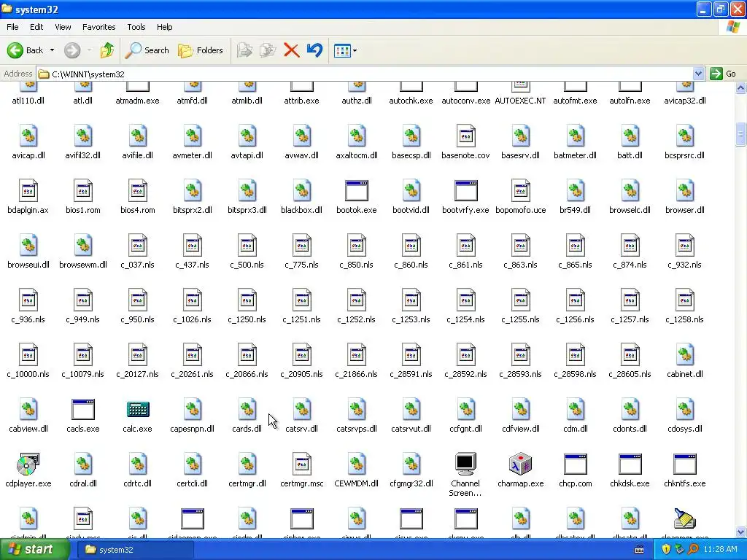Select the file name batmeter.dll
The width and height of the screenshot is (747, 560).
pyautogui.click(x=575, y=155)
